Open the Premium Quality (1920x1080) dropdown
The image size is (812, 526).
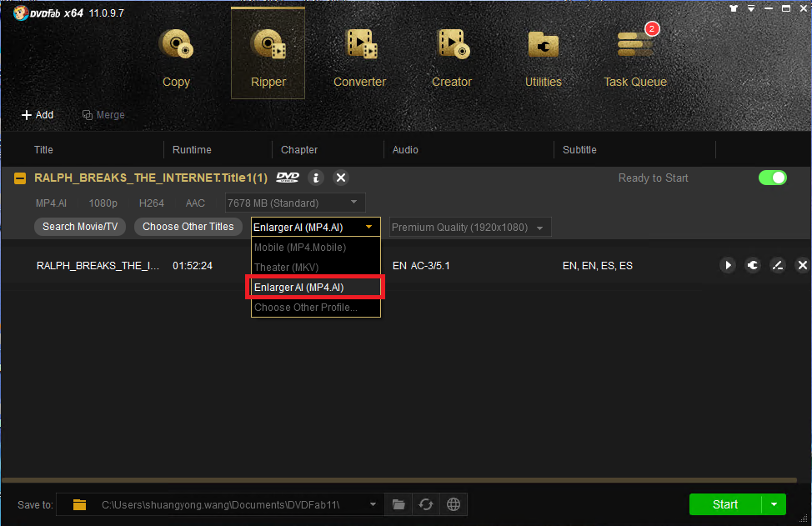click(x=470, y=228)
